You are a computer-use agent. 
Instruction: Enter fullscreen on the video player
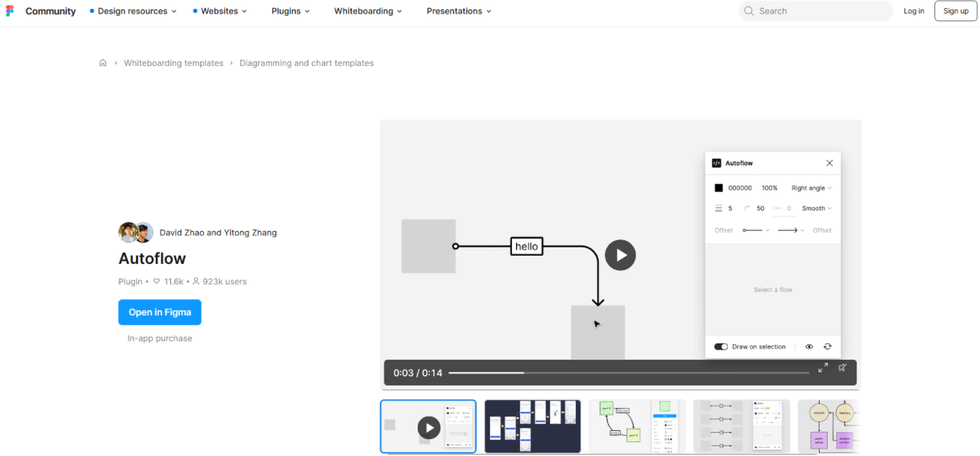coord(822,368)
